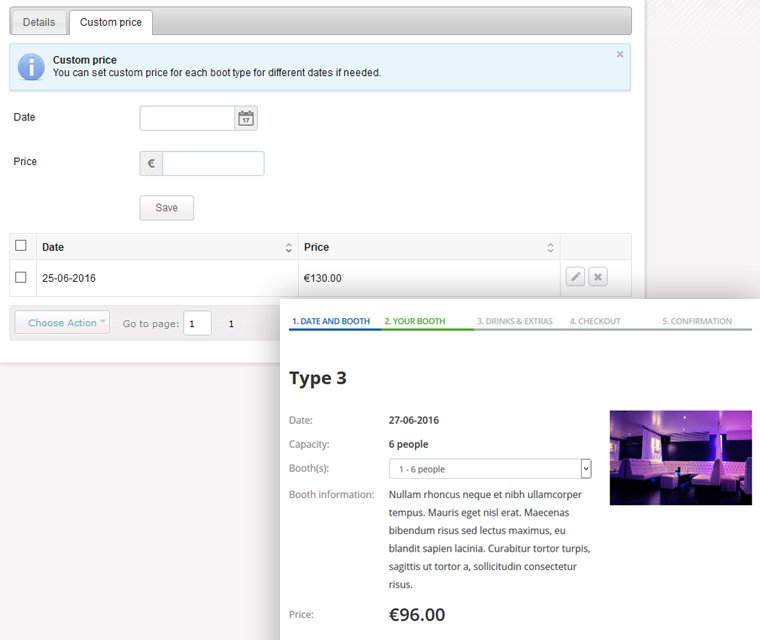
Task: Click the Type 3 booth heading
Action: coord(318,378)
